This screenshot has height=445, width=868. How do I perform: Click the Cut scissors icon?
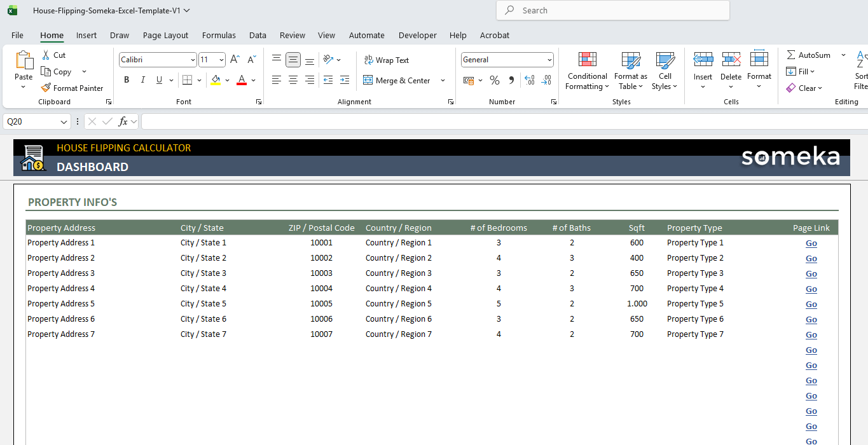[x=46, y=55]
